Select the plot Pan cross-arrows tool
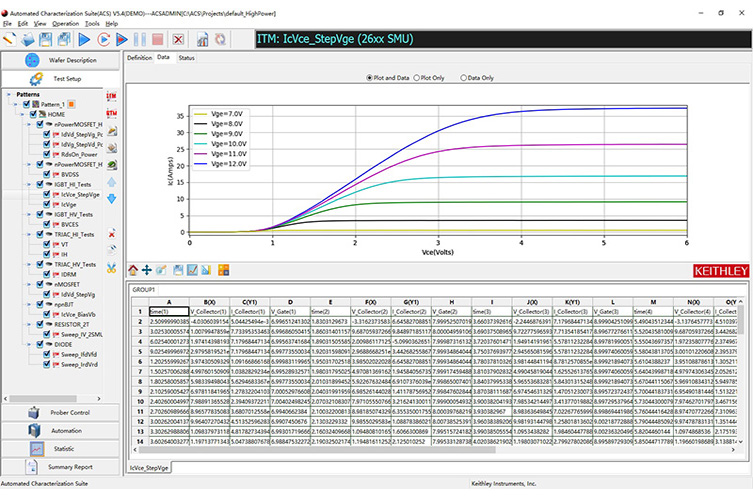Screen dimensions: 753x497 (x=147, y=270)
